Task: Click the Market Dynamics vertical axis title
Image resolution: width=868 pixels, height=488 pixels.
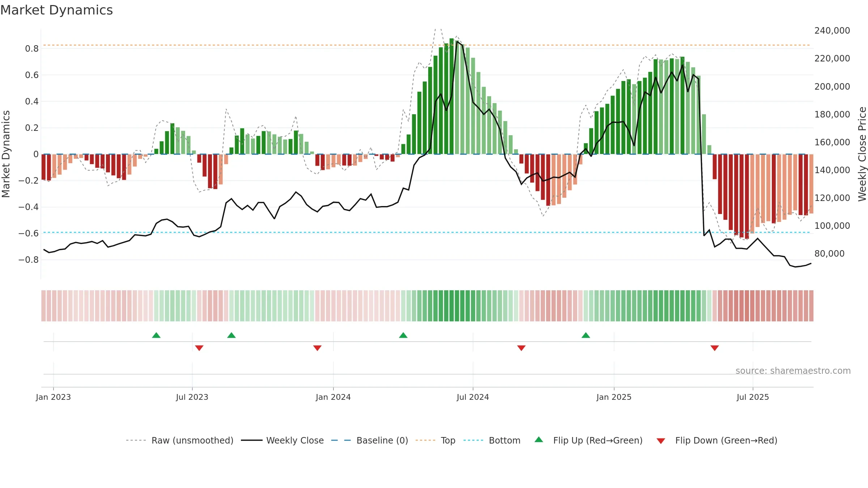Action: (x=6, y=154)
